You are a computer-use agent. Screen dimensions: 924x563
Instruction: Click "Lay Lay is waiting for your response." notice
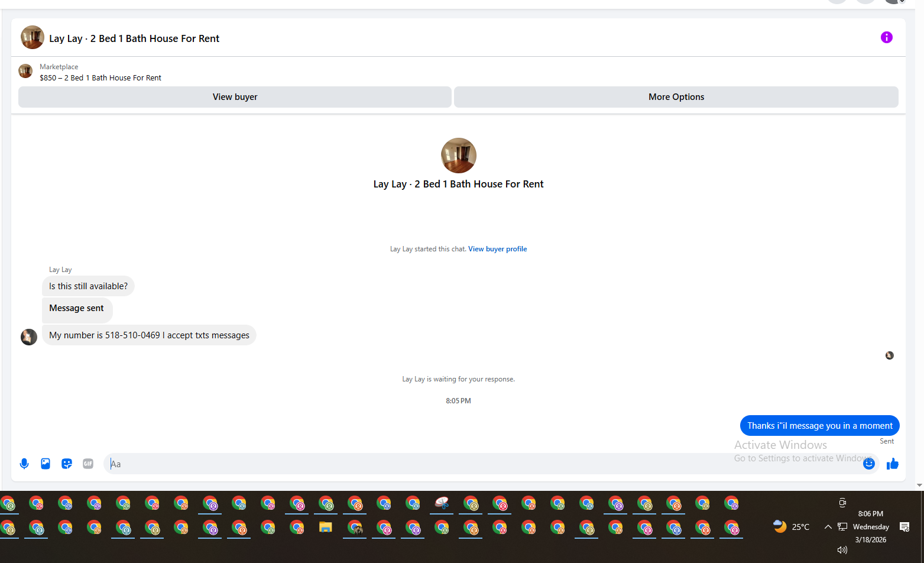(x=458, y=379)
